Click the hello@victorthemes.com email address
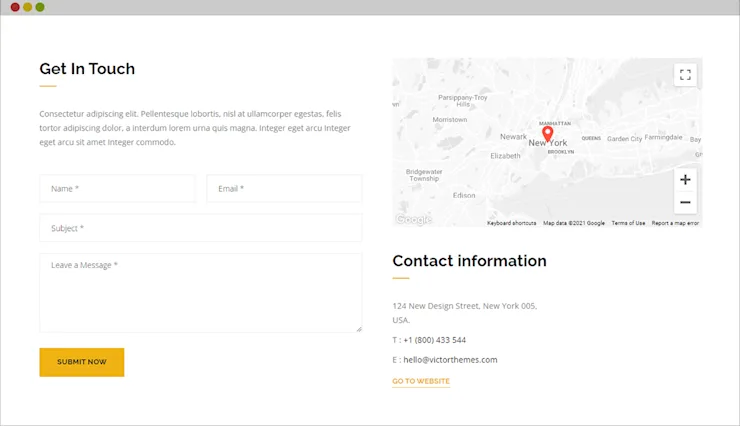Image resolution: width=740 pixels, height=426 pixels. pos(450,360)
